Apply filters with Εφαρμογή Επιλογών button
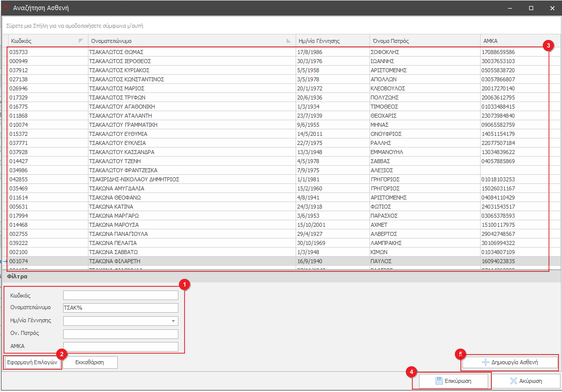This screenshot has height=392, width=562. click(x=33, y=363)
